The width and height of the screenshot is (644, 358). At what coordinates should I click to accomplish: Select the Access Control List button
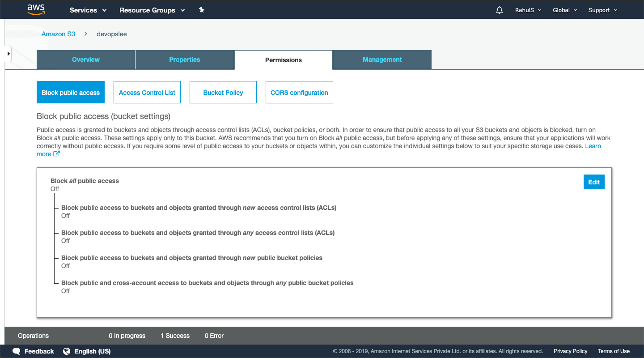(x=147, y=93)
